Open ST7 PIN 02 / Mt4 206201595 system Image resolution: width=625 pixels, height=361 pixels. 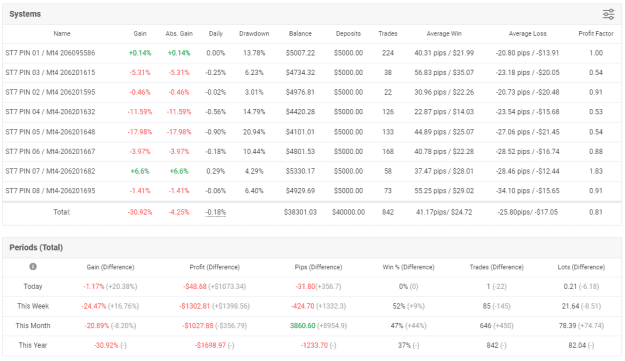point(50,92)
